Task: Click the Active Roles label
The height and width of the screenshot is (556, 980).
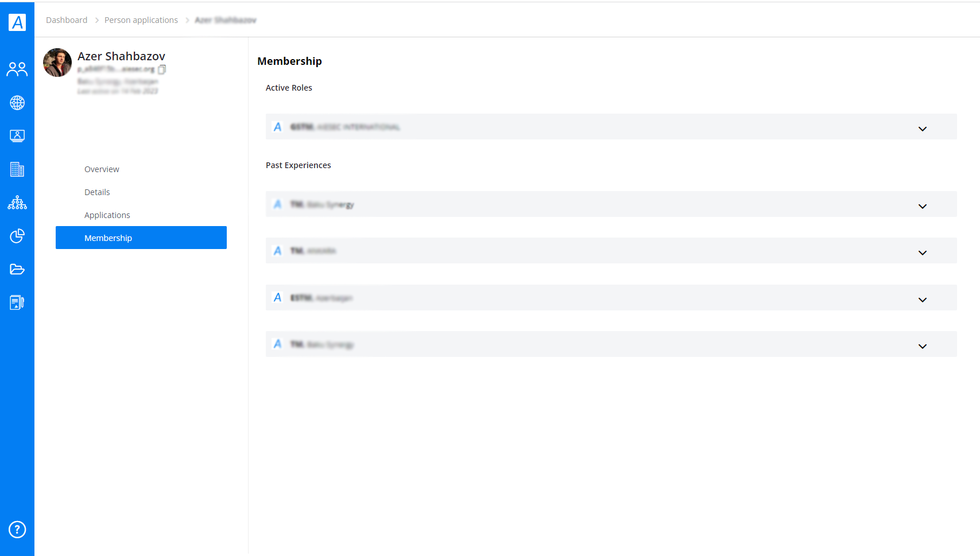Action: 289,88
